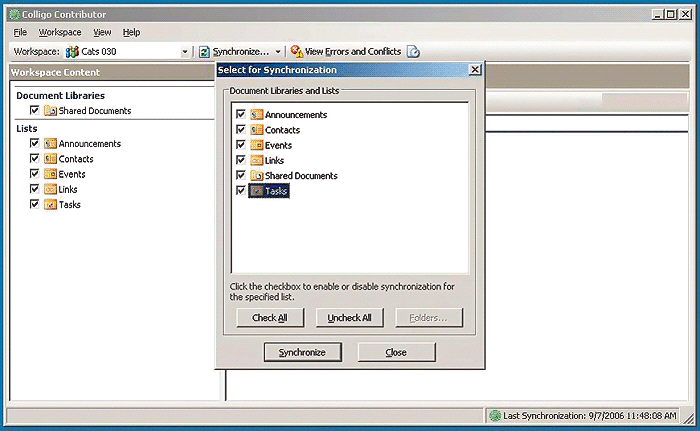Click the status bar resize grip
700x431 pixels.
point(688,417)
